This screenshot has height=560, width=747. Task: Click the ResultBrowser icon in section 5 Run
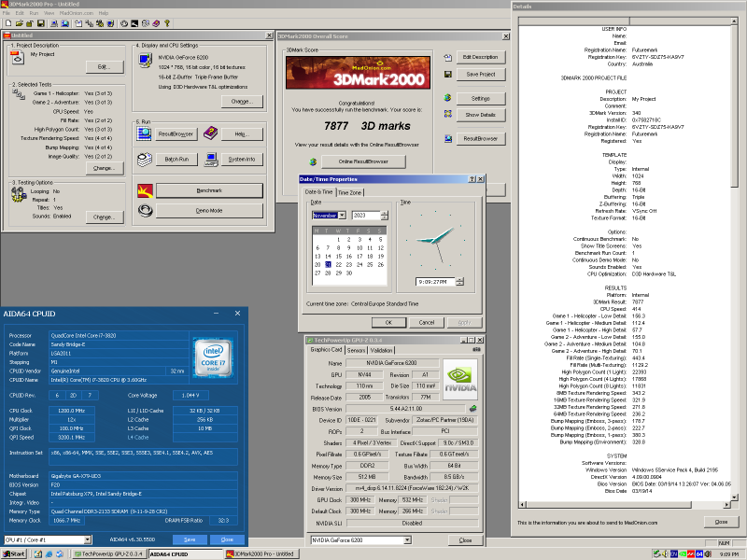click(144, 134)
